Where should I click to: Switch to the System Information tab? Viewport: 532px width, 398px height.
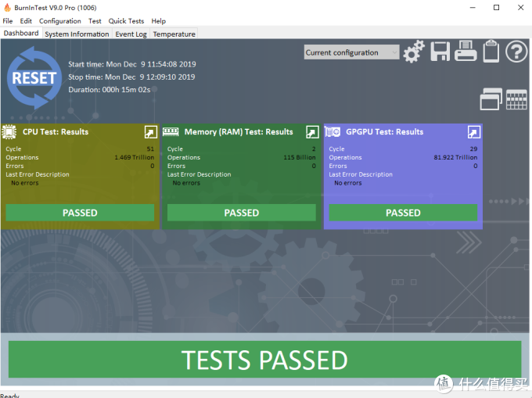coord(77,34)
